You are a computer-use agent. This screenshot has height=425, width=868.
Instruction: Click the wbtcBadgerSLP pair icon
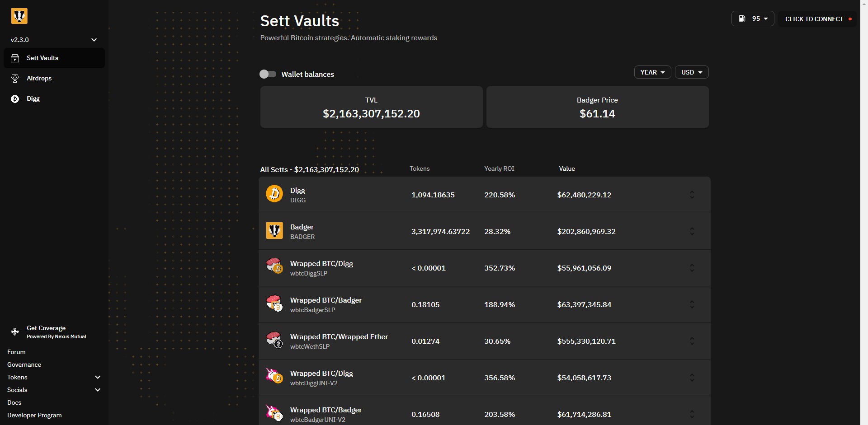pyautogui.click(x=274, y=304)
